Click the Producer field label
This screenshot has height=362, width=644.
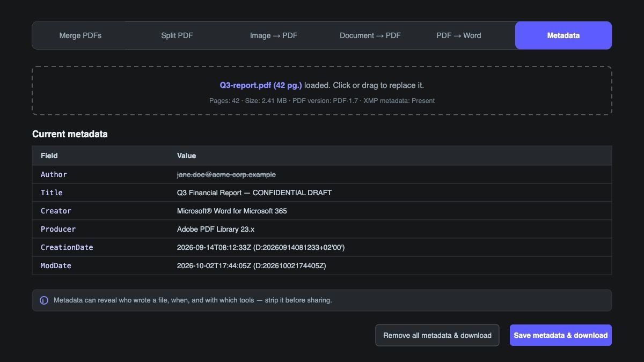[x=58, y=229]
